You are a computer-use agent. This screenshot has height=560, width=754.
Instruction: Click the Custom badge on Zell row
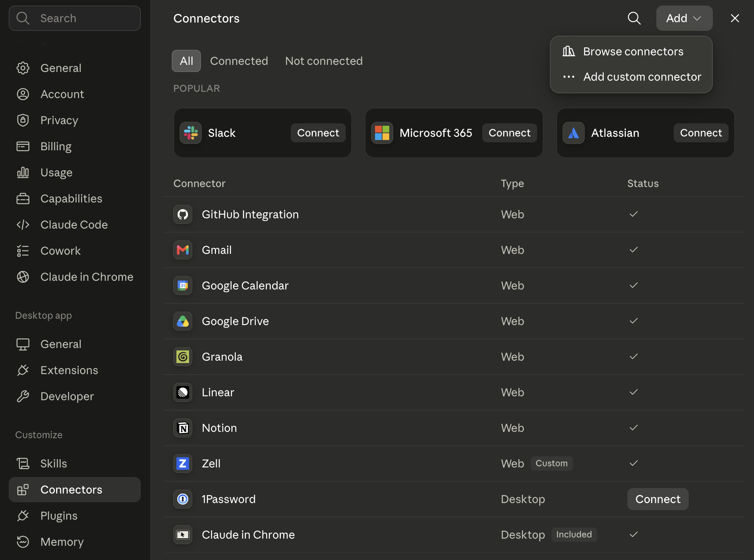click(x=551, y=463)
